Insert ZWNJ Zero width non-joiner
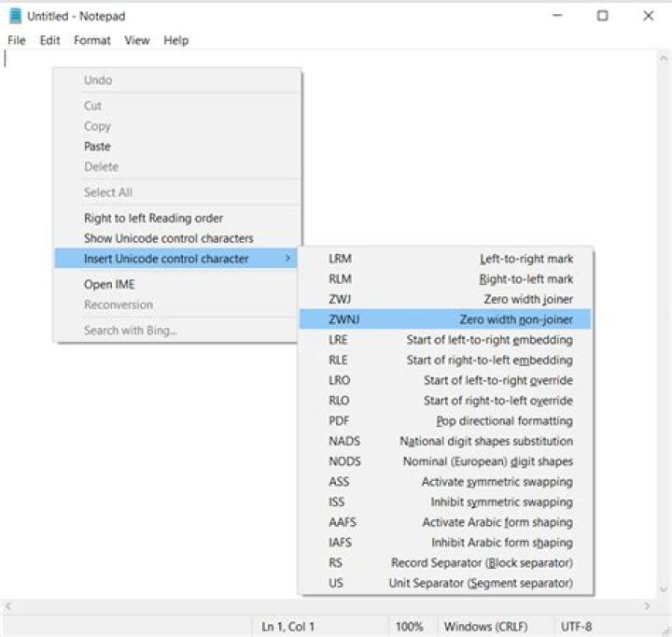The height and width of the screenshot is (637, 672). click(445, 319)
